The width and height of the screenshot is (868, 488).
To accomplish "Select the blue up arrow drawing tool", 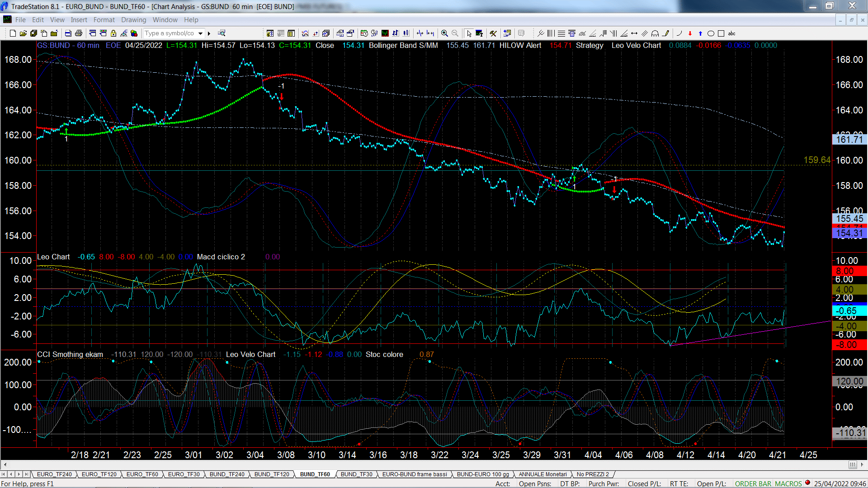I will tap(700, 33).
